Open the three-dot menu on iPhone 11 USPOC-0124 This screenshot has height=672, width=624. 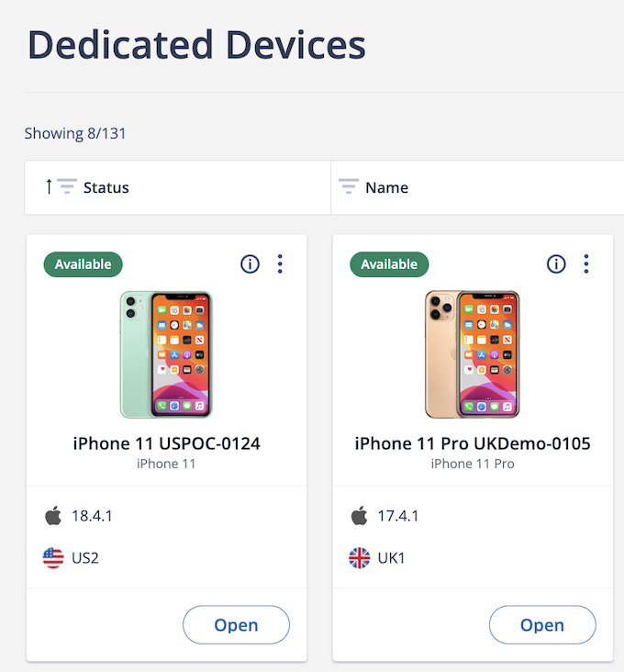pyautogui.click(x=280, y=264)
